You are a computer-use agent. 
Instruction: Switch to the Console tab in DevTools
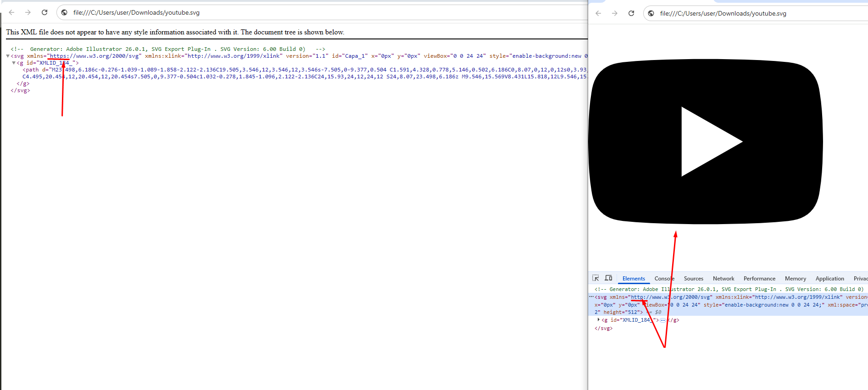[664, 279]
